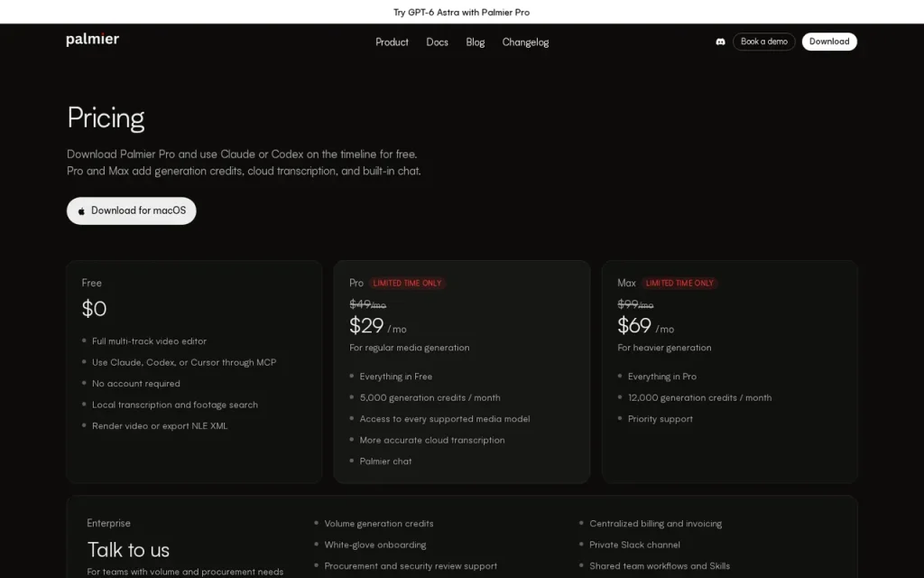Click Pro and Max add generation credits line
924x578 pixels.
[244, 171]
